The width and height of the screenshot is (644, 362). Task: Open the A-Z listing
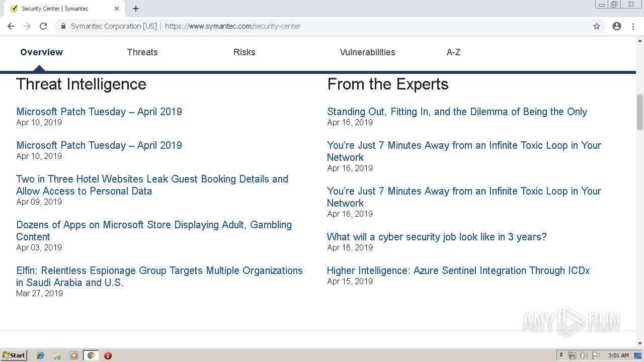pos(454,52)
